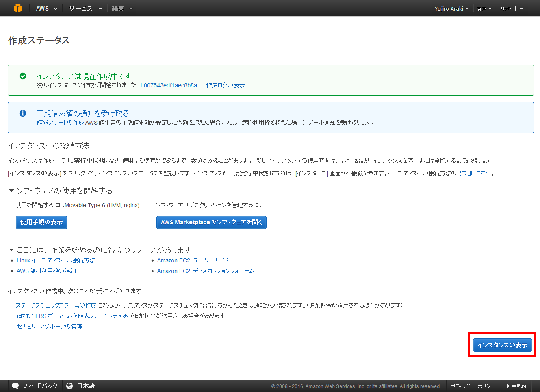Open the 東京 region selector

484,9
